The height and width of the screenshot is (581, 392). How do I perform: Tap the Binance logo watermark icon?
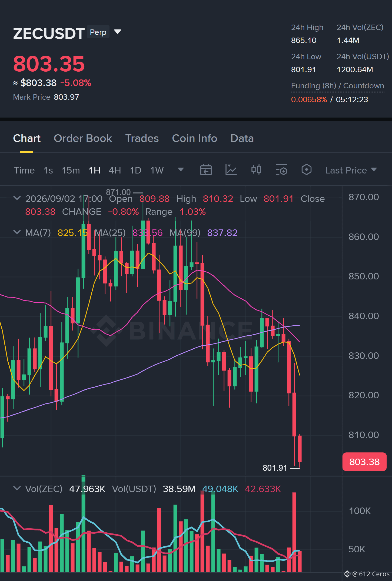tap(106, 330)
